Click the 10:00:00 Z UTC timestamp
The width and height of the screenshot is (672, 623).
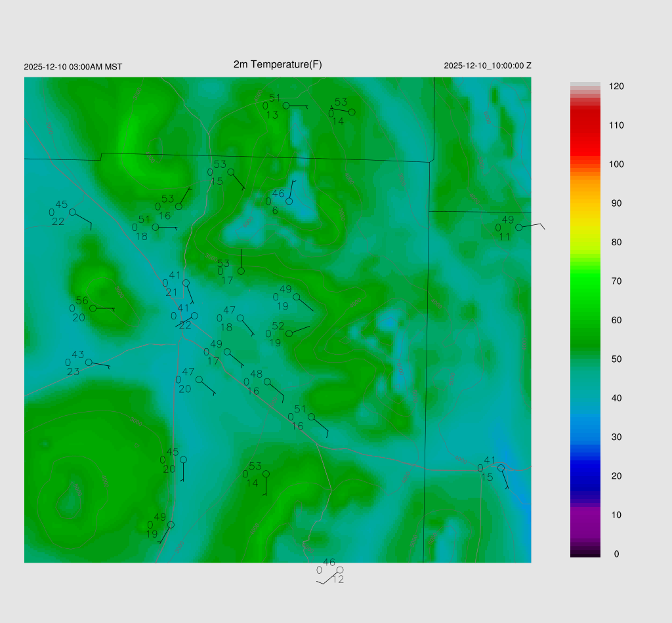(x=488, y=66)
